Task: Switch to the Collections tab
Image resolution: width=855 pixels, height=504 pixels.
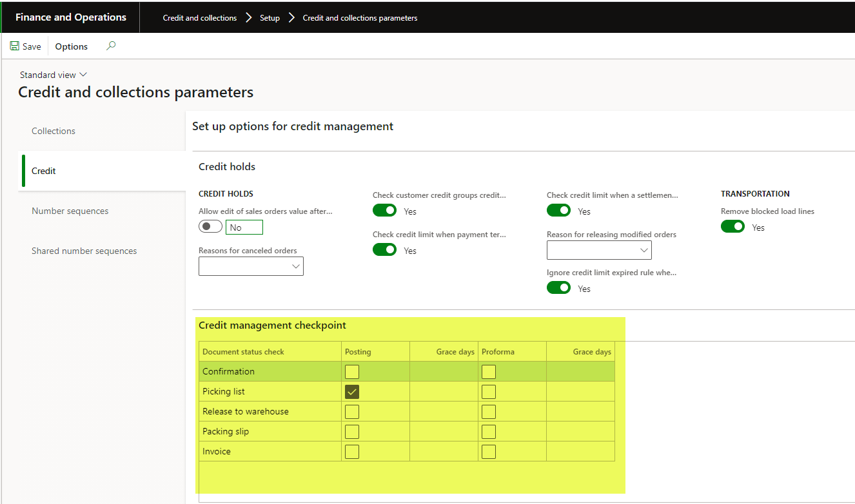Action: 54,131
